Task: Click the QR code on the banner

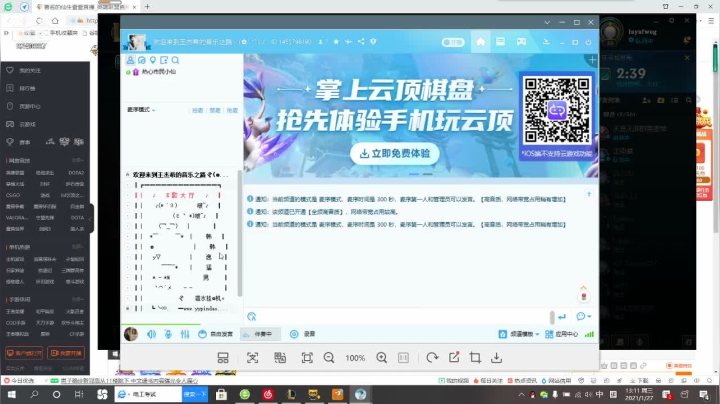Action: 557,111
